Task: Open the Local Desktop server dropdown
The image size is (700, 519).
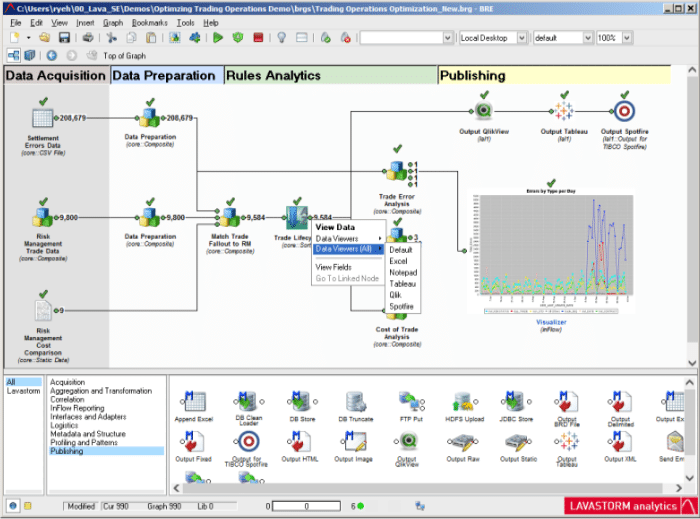Action: [492, 38]
